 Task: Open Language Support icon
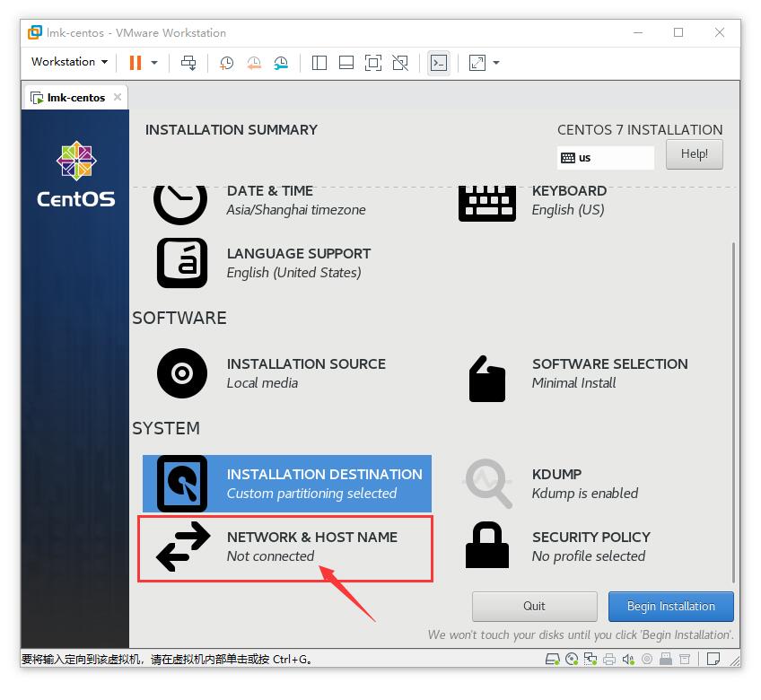(x=182, y=263)
